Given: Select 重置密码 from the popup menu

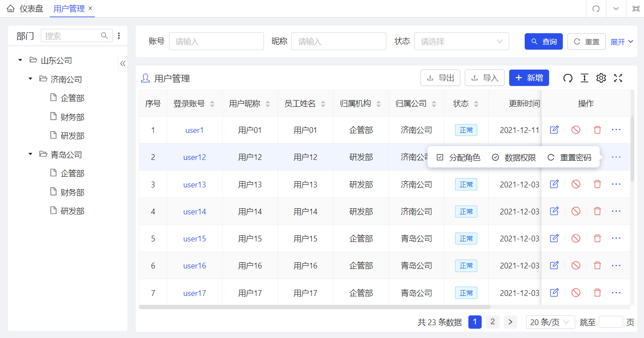Looking at the screenshot, I should click(569, 157).
